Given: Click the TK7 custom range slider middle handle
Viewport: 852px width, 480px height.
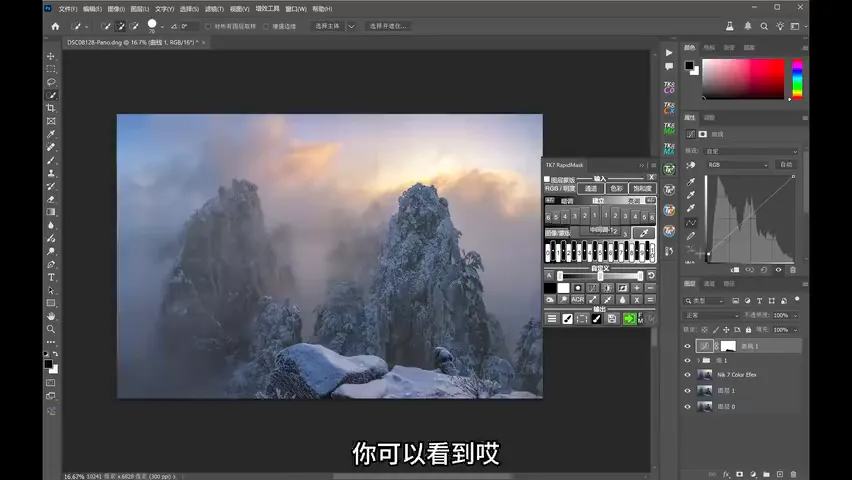Looking at the screenshot, I should click(x=600, y=276).
